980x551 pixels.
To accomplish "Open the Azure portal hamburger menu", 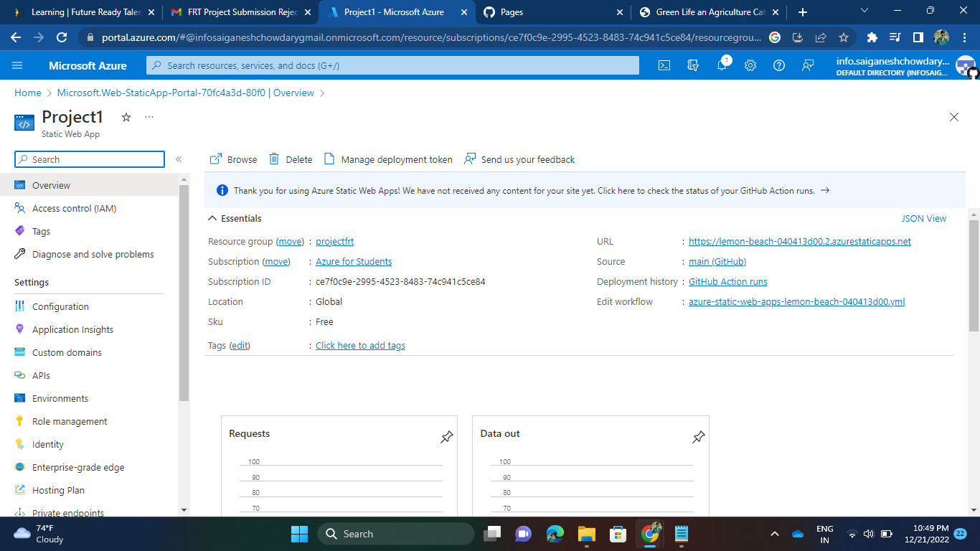I will 17,65.
